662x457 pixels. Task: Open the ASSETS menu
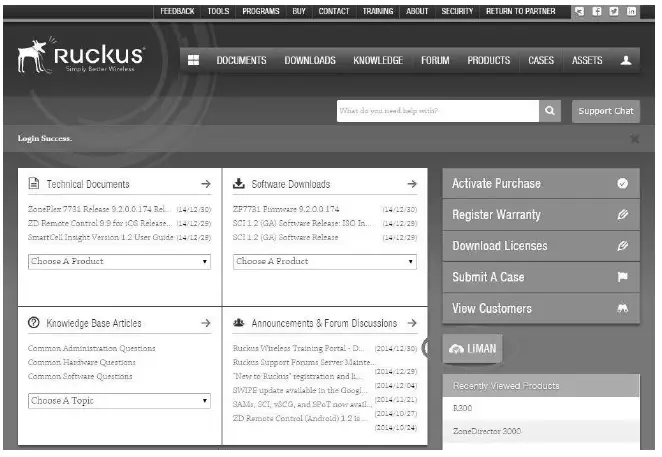click(587, 60)
